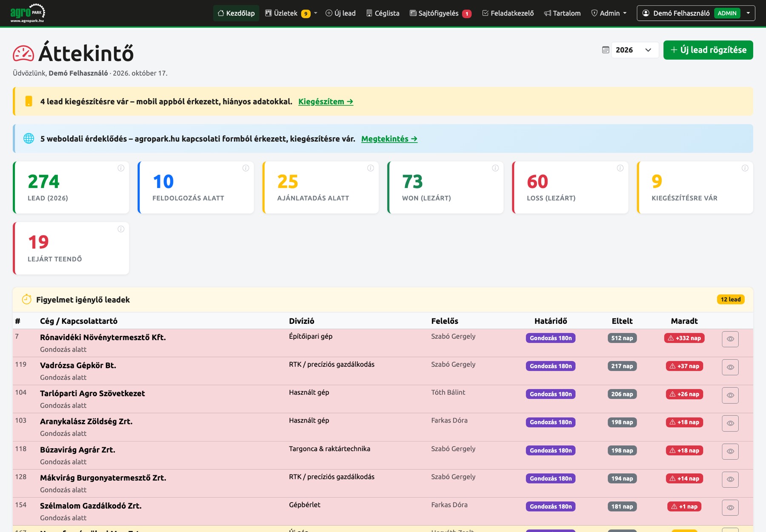View Rónavidéki Növénytermesztő Kft. lead via eye icon

[730, 339]
